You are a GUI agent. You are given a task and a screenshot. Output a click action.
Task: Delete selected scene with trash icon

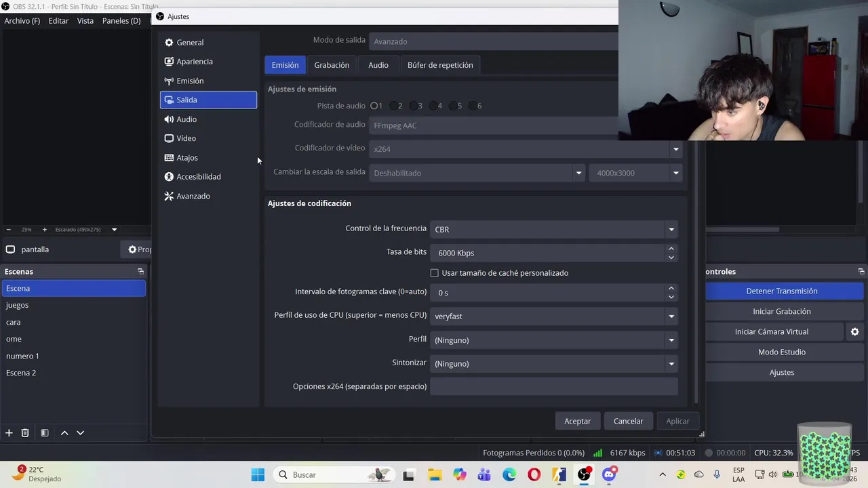coord(25,432)
